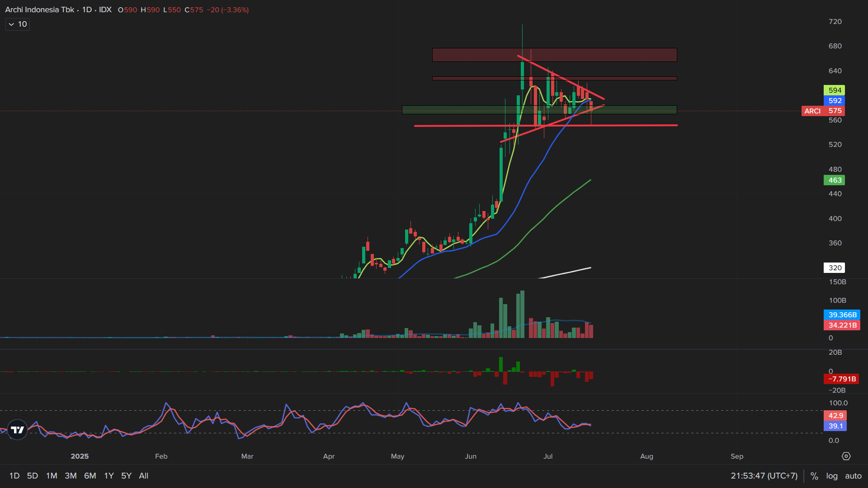Viewport: 868px width, 488px height.
Task: Click the 592 blue price tag
Action: pyautogui.click(x=835, y=101)
